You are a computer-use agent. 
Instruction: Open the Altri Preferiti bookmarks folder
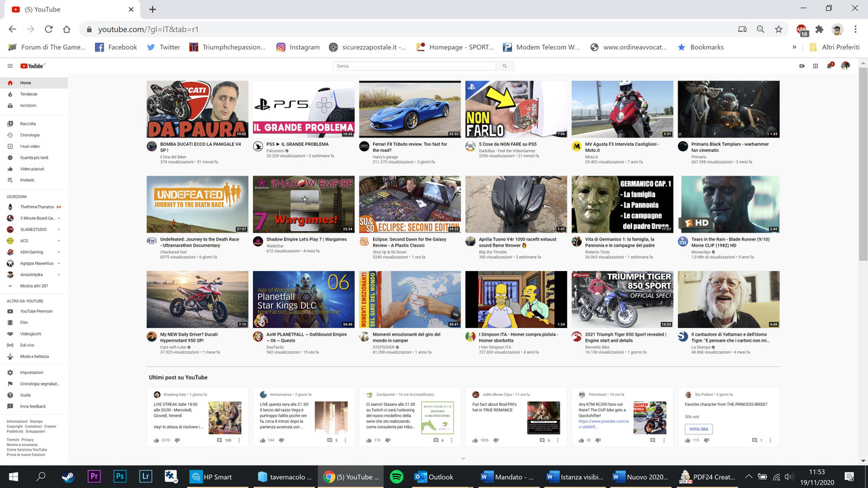pyautogui.click(x=834, y=47)
